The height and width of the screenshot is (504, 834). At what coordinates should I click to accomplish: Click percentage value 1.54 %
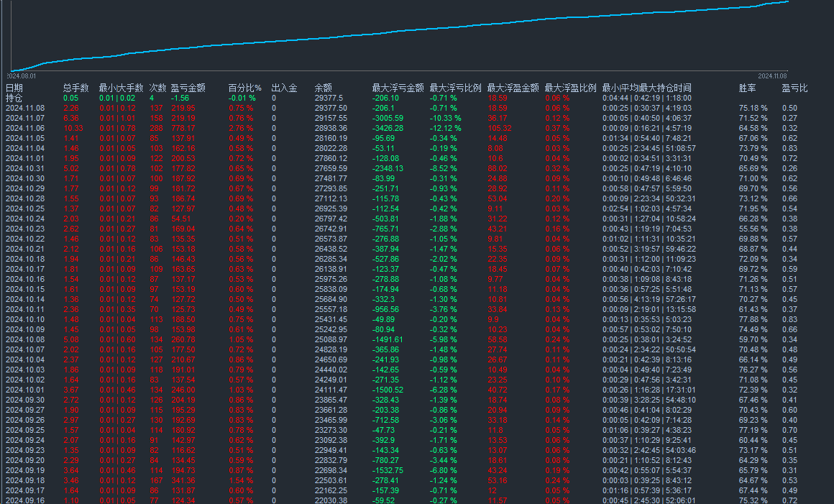[x=241, y=480]
